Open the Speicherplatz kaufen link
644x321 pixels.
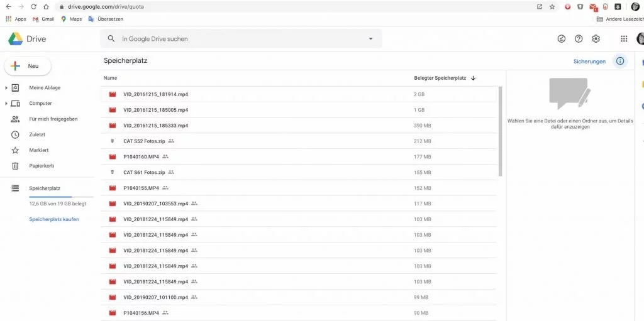click(x=54, y=219)
